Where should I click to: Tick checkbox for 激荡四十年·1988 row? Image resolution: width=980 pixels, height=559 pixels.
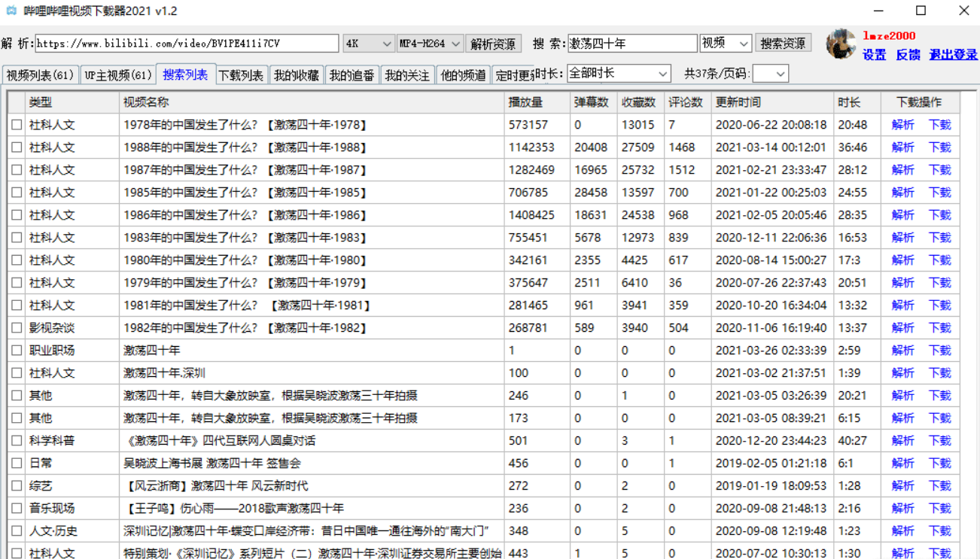pyautogui.click(x=17, y=147)
